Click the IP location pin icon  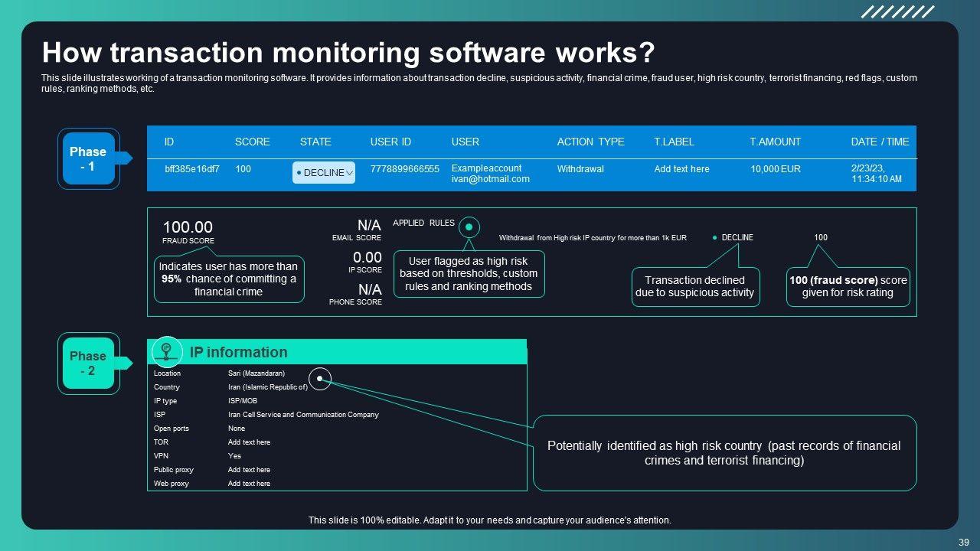(x=166, y=350)
